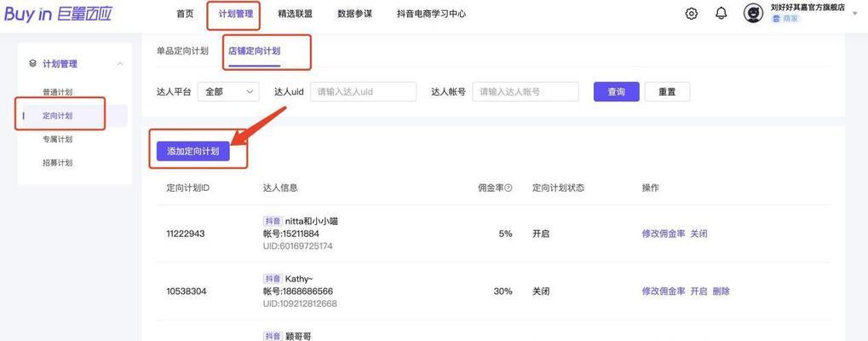Click the 抖音 tag beside Kathy~
Screen dimensions: 868x341
click(x=273, y=279)
